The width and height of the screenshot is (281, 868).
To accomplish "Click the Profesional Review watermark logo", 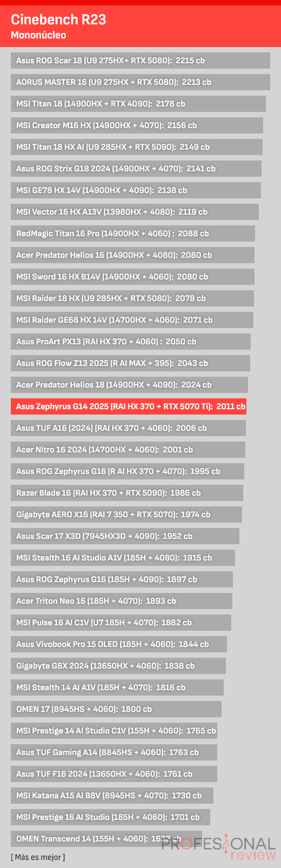I will click(x=219, y=847).
